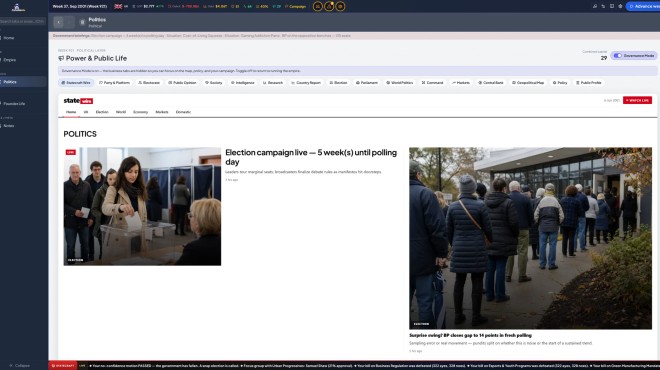Click the back navigation arrow
This screenshot has height=370, width=660.
pos(59,22)
